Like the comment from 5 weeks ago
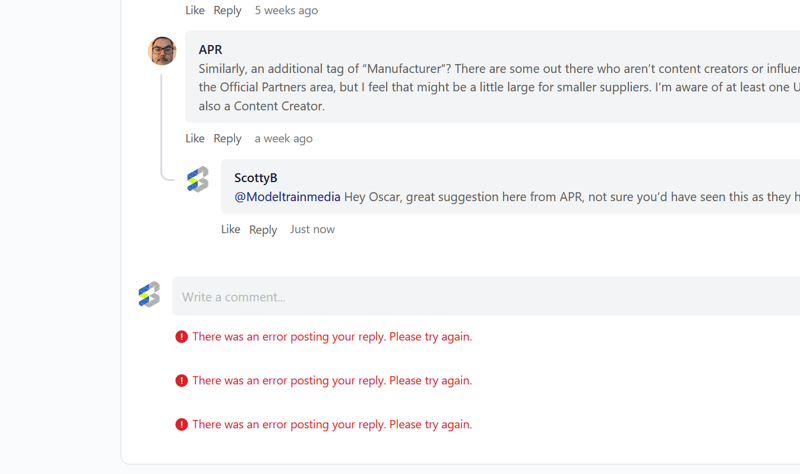Screen dimensions: 800x474 pyautogui.click(x=195, y=10)
